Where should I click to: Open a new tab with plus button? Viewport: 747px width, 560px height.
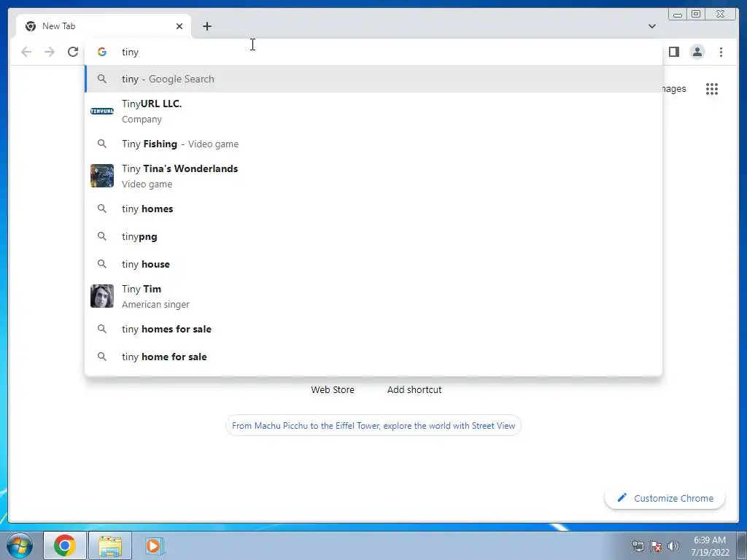(x=206, y=26)
